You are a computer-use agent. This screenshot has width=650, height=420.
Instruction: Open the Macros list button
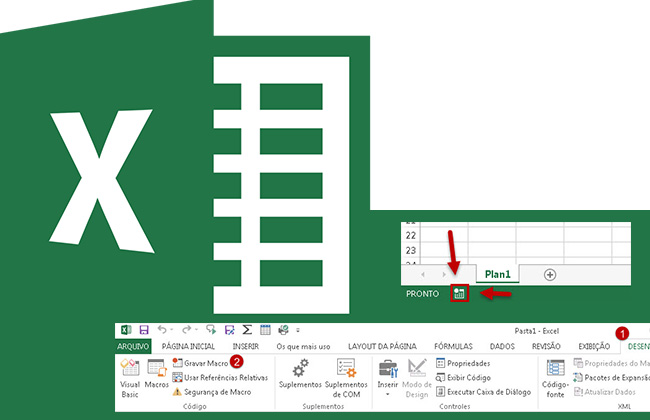[156, 374]
